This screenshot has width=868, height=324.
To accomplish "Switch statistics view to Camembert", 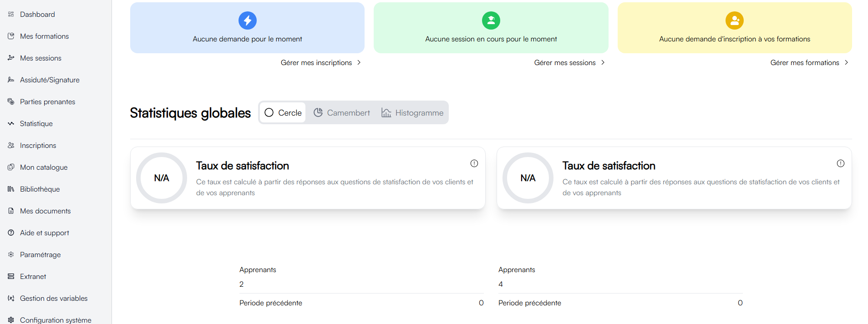I will (x=342, y=113).
